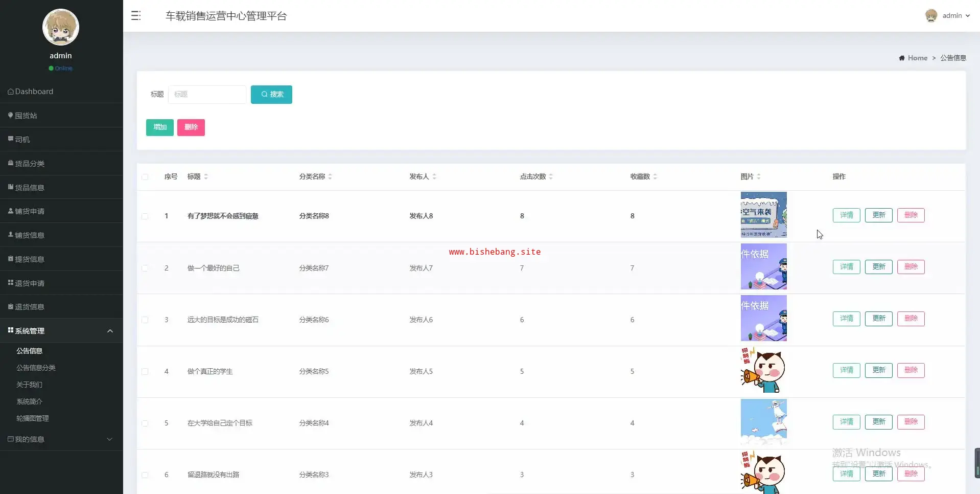Click the admin avatar in top-right header

931,16
